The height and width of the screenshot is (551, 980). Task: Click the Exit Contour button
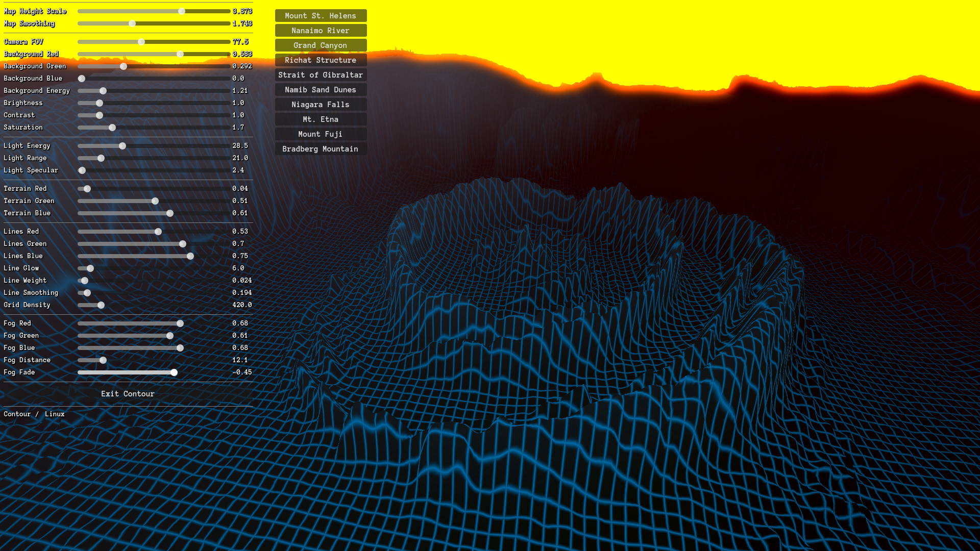point(128,394)
